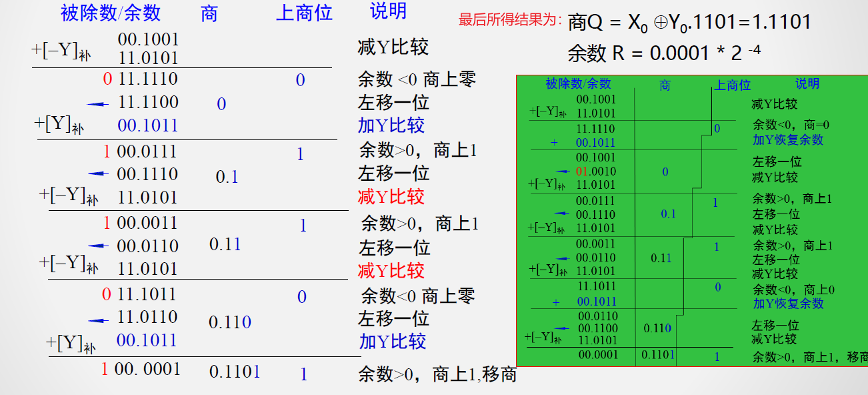Click '余数<0 商上零' beside 11.1011
Viewport: 868px width, 395px height.
point(419,296)
